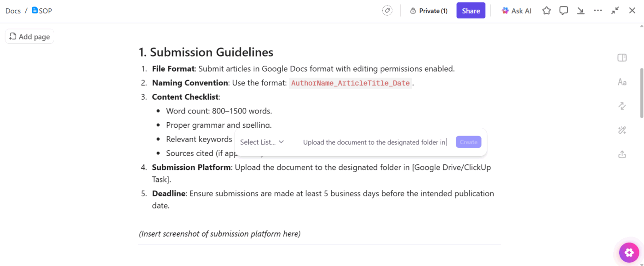Open sharing settings via Private (1)
644x266 pixels.
point(428,10)
